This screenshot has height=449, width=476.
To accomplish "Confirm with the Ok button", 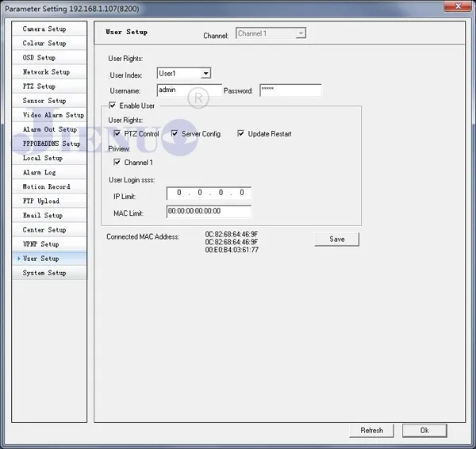I will [424, 431].
